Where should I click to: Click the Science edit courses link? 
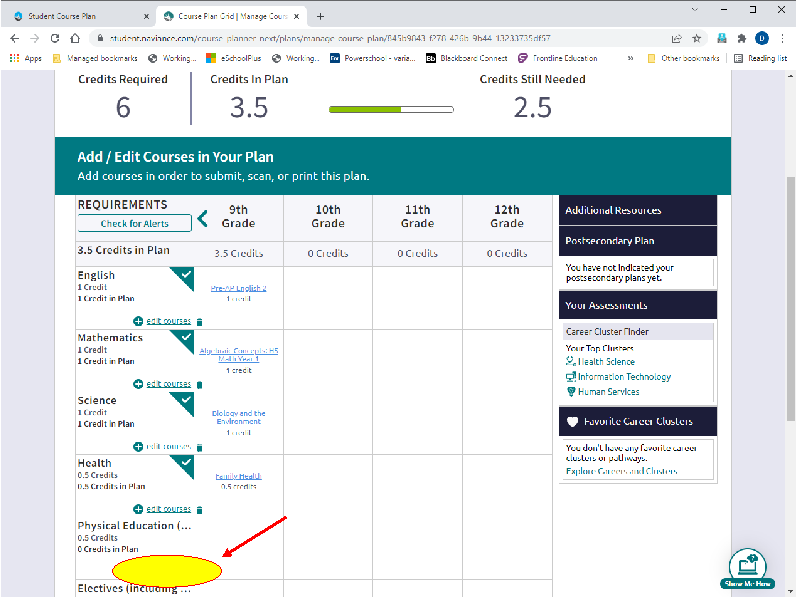pos(168,446)
